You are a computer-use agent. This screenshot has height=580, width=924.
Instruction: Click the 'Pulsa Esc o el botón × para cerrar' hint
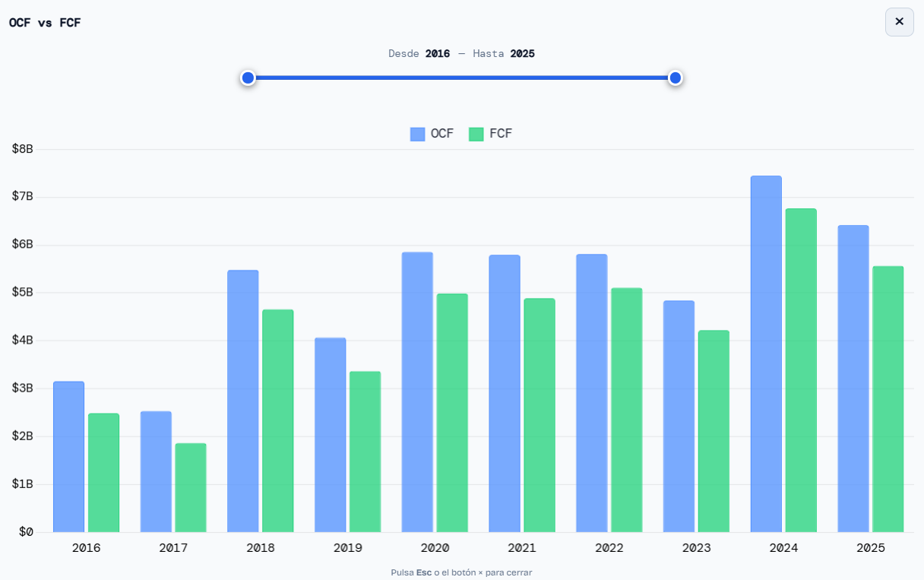[x=461, y=572]
